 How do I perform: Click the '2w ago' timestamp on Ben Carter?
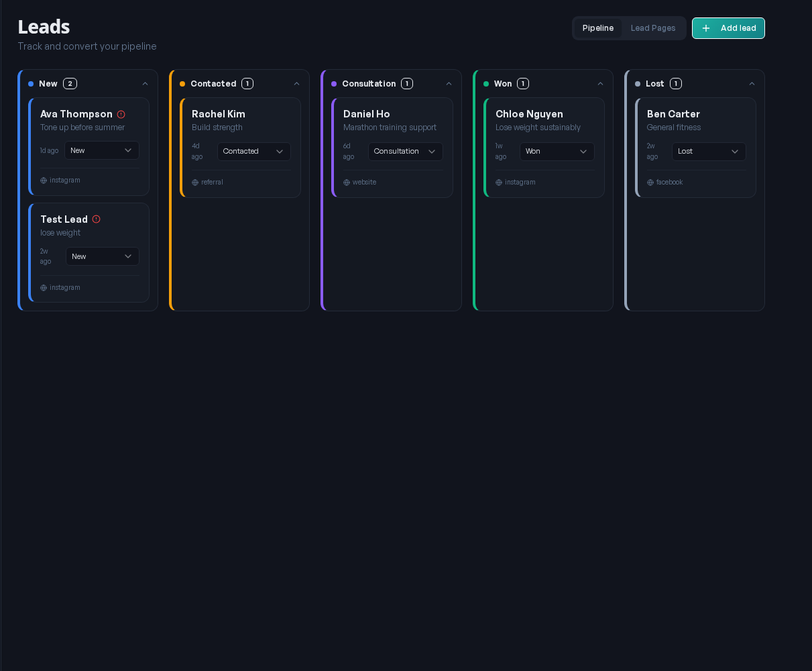(x=652, y=152)
